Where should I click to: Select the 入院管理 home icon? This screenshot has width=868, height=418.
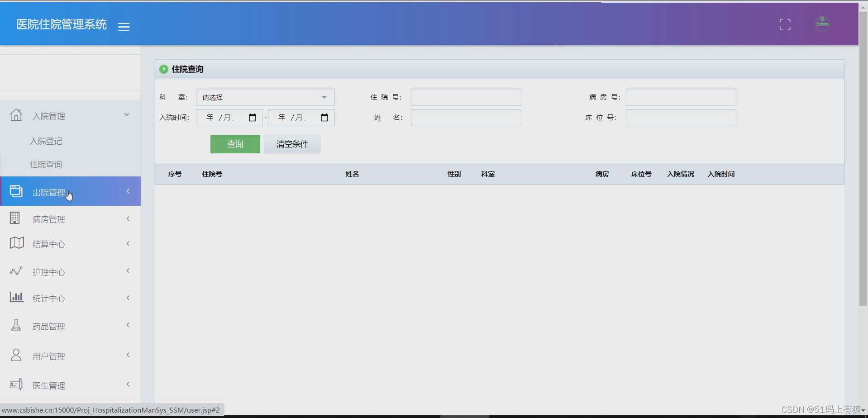click(x=16, y=114)
